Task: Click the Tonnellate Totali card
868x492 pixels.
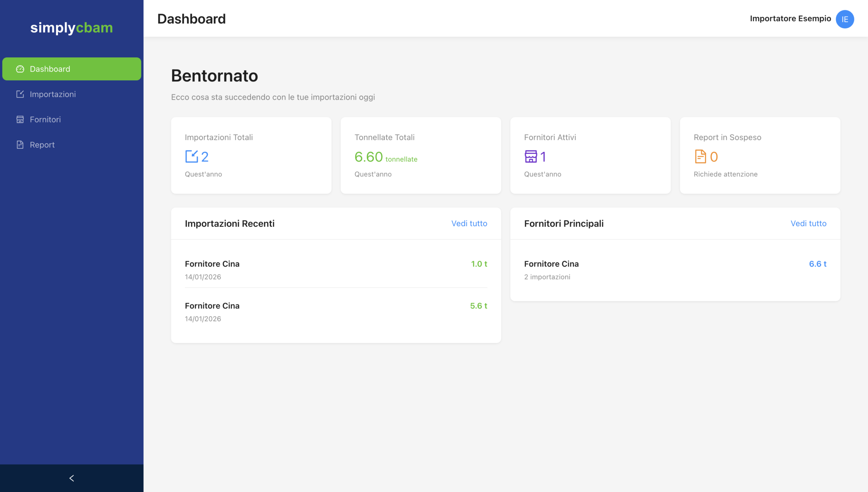Action: (420, 155)
